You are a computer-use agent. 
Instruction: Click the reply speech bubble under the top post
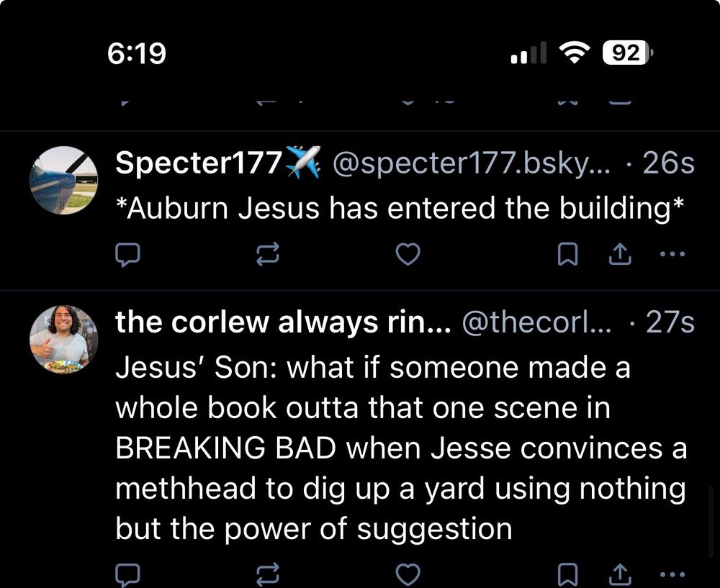(128, 254)
